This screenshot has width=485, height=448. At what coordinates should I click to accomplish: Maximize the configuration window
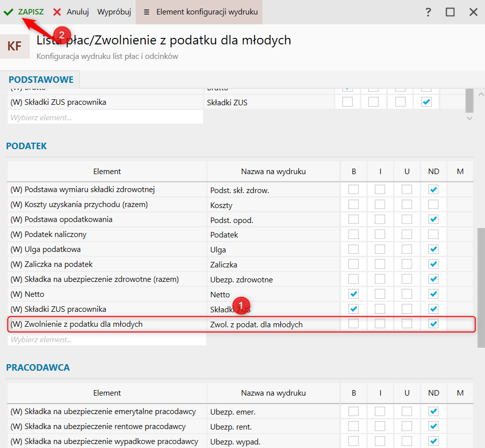click(x=450, y=12)
